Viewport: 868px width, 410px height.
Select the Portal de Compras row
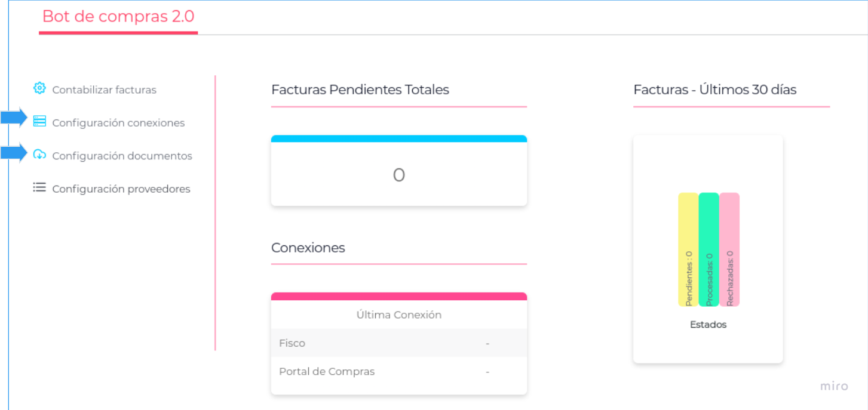[x=399, y=371]
